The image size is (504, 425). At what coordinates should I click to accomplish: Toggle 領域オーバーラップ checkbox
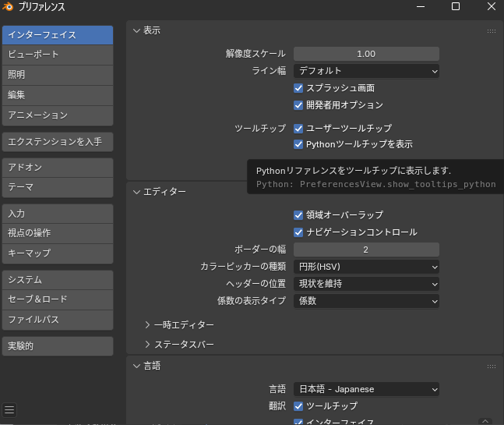click(298, 215)
